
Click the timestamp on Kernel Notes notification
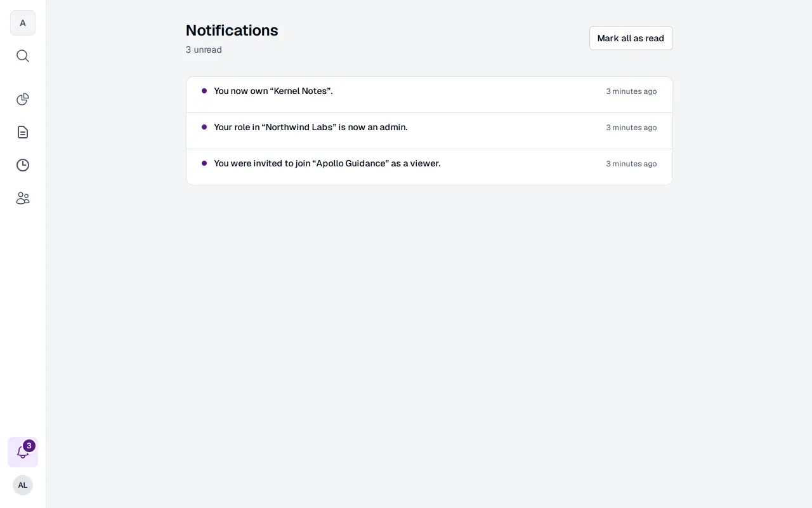point(631,91)
